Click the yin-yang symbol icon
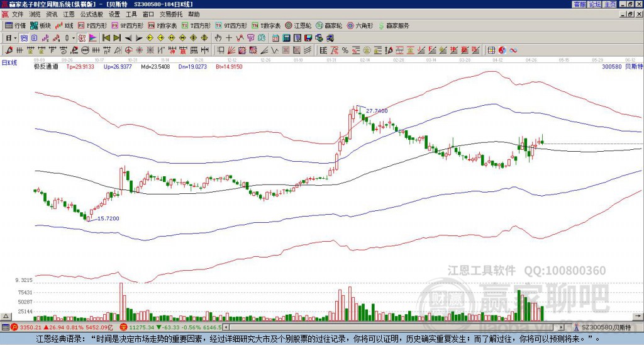Image resolution: width=644 pixels, height=345 pixels. (x=502, y=50)
